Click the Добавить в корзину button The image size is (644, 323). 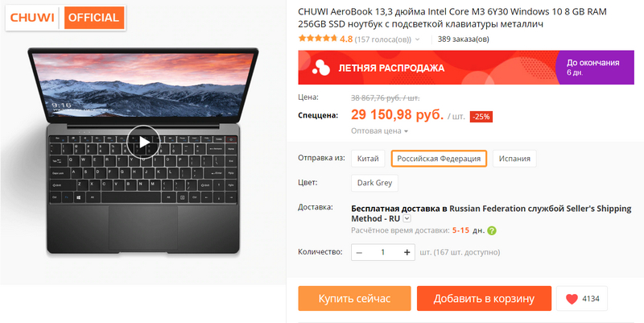[x=484, y=298]
